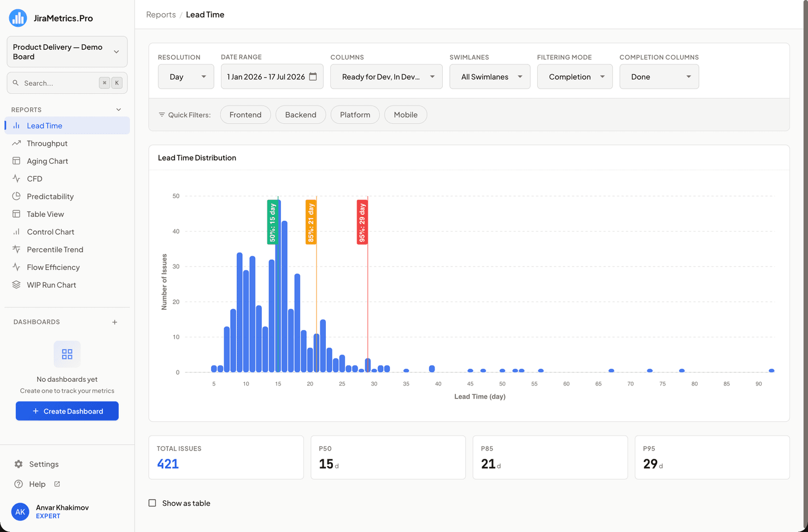This screenshot has height=532, width=808.
Task: Click the calendar icon in Date Range
Action: pyautogui.click(x=313, y=76)
